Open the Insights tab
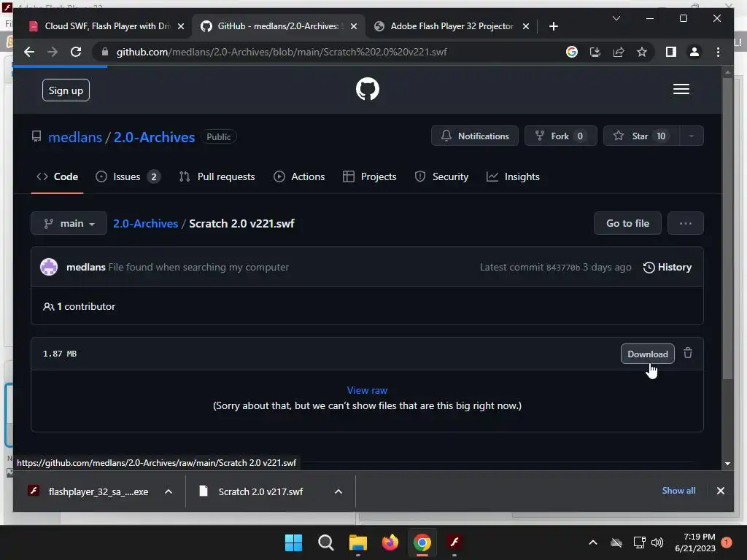The width and height of the screenshot is (747, 560). tap(513, 176)
